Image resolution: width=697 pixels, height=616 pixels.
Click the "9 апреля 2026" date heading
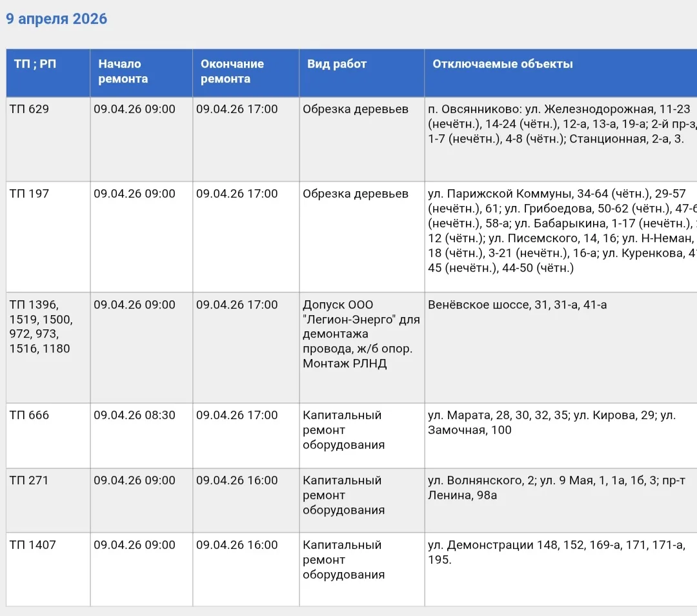coord(57,19)
